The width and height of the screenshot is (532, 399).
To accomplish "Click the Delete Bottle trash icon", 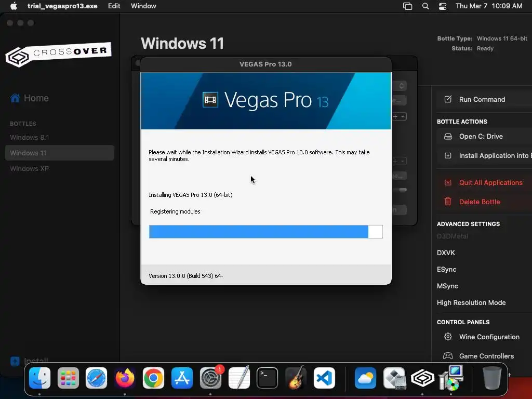I will tap(448, 202).
